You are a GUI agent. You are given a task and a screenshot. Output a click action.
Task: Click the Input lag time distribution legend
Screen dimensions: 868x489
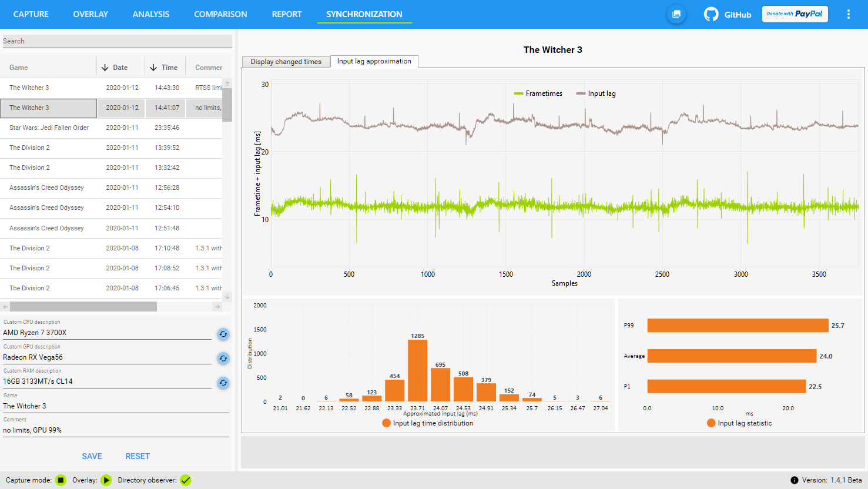pos(427,423)
